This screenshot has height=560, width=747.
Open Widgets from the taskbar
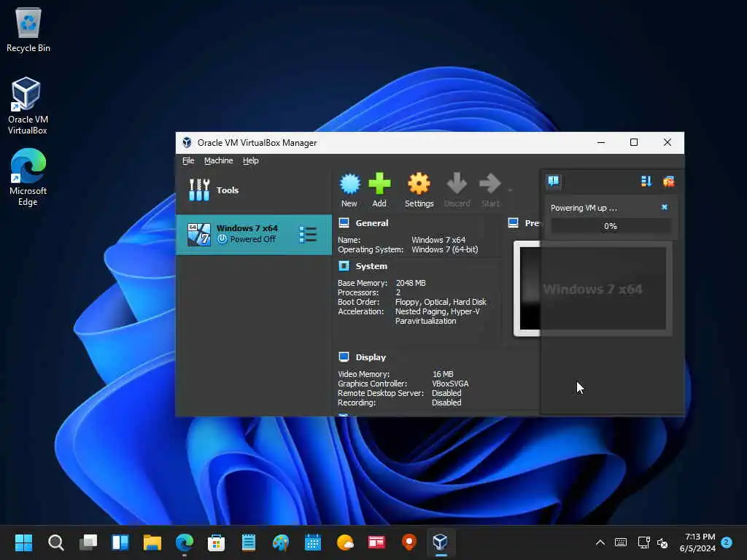pos(120,542)
